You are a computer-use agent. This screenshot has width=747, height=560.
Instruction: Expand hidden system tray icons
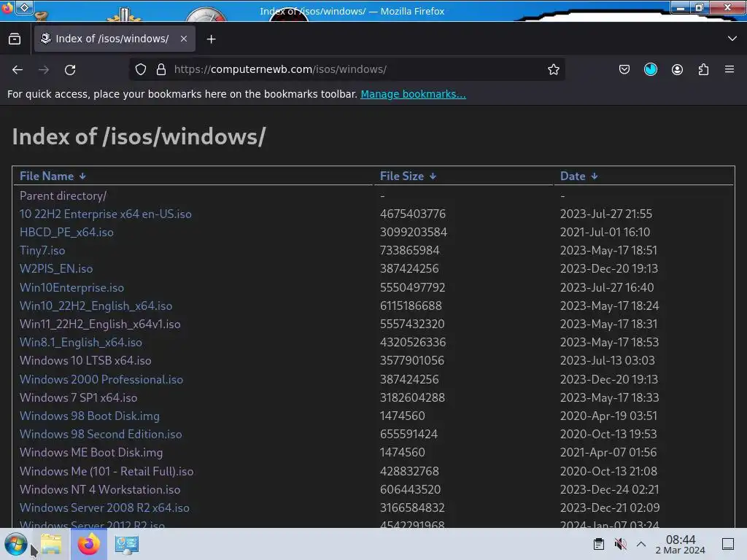tap(641, 544)
